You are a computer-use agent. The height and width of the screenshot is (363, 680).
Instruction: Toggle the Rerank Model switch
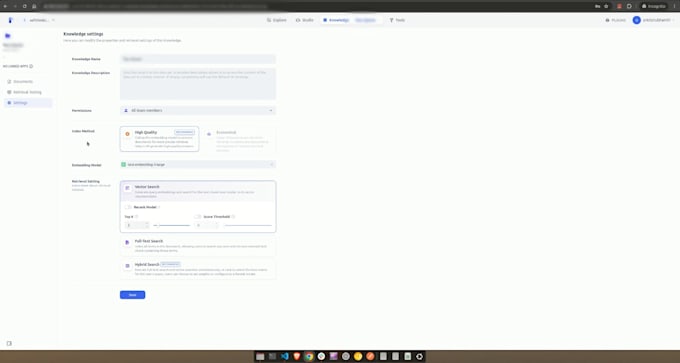coord(128,207)
